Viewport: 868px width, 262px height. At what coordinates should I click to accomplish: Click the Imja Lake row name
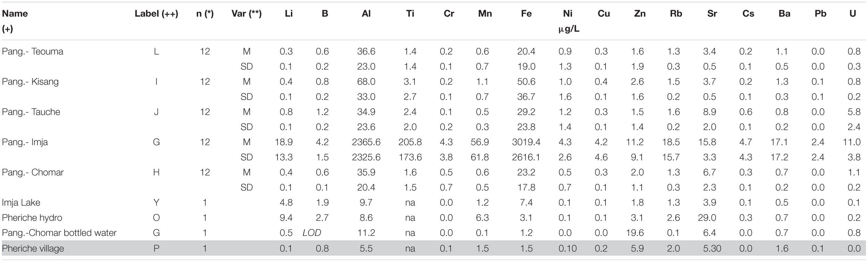(21, 202)
